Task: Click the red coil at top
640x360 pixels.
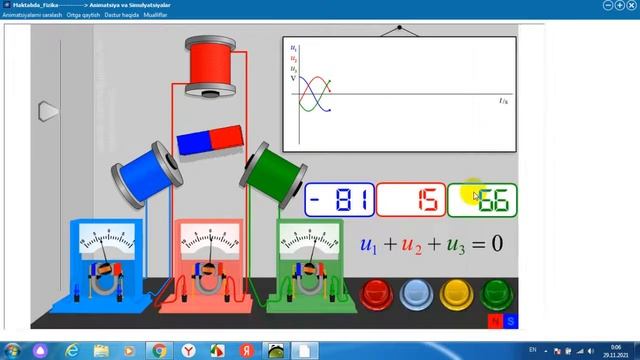Action: tap(210, 67)
